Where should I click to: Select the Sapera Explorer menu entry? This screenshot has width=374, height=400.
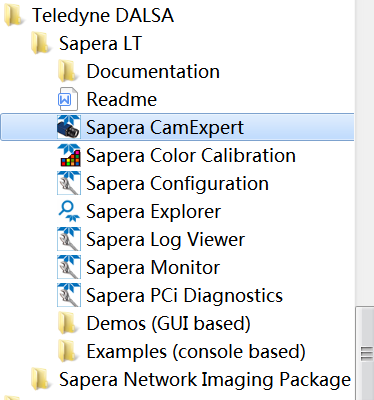point(153,211)
